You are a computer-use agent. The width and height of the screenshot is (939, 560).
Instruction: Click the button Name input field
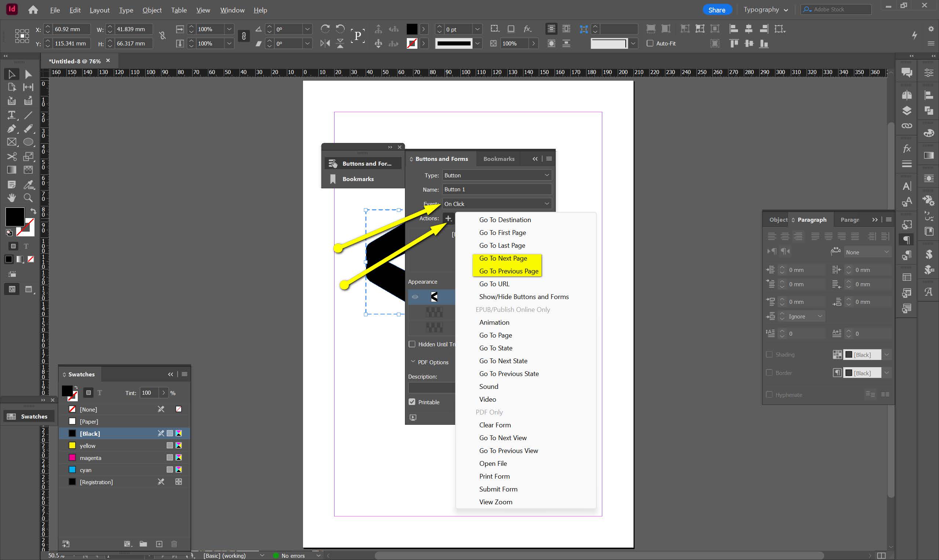[x=497, y=189]
